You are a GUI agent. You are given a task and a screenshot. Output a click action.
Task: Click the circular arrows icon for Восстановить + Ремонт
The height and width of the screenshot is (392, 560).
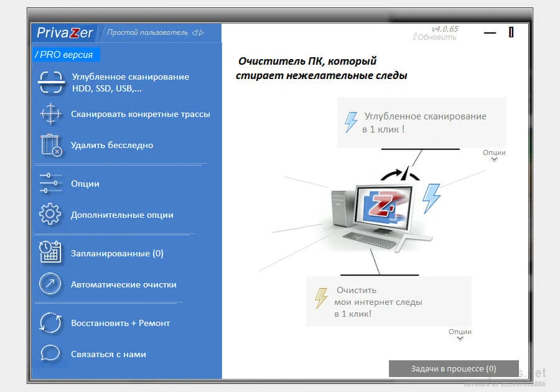point(51,323)
